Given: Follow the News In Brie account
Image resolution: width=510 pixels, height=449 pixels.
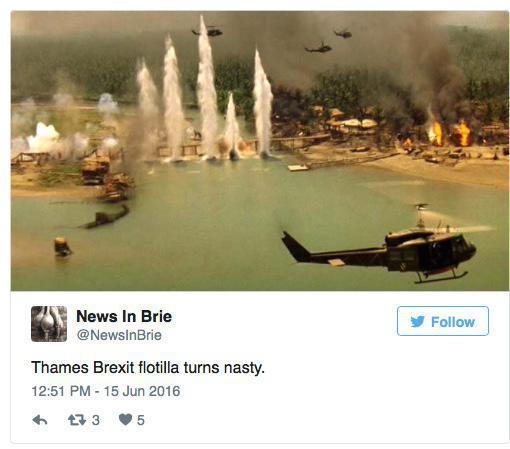Looking at the screenshot, I should tap(443, 321).
